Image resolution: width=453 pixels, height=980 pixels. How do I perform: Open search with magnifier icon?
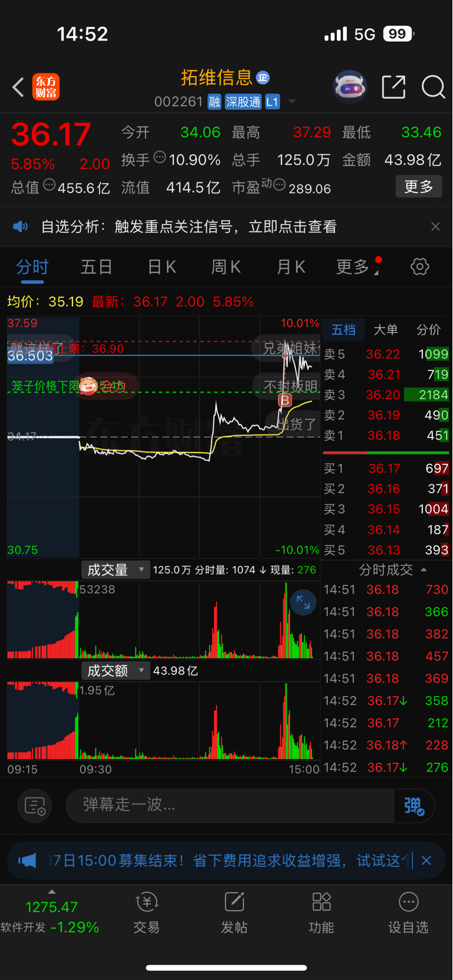[x=433, y=87]
